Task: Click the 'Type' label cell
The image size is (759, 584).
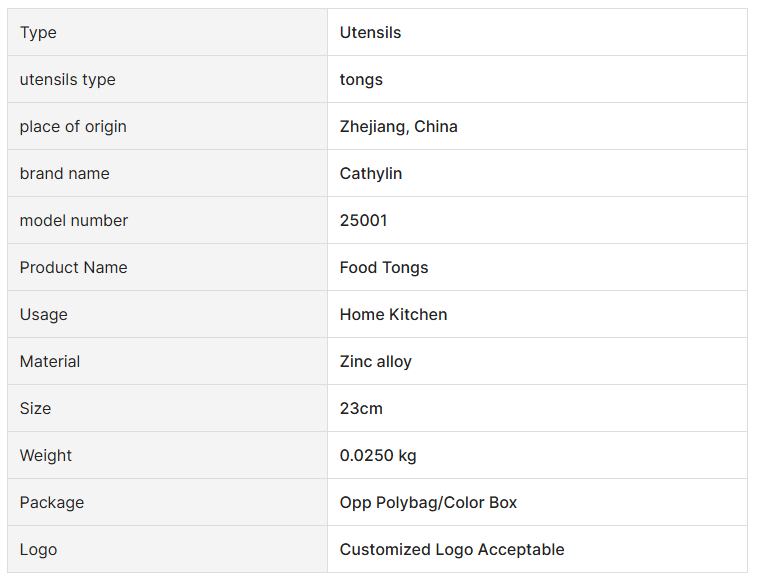Action: coord(38,33)
